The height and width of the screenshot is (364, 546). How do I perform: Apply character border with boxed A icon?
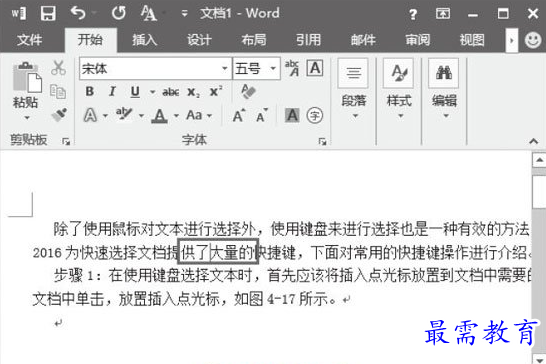[x=315, y=68]
